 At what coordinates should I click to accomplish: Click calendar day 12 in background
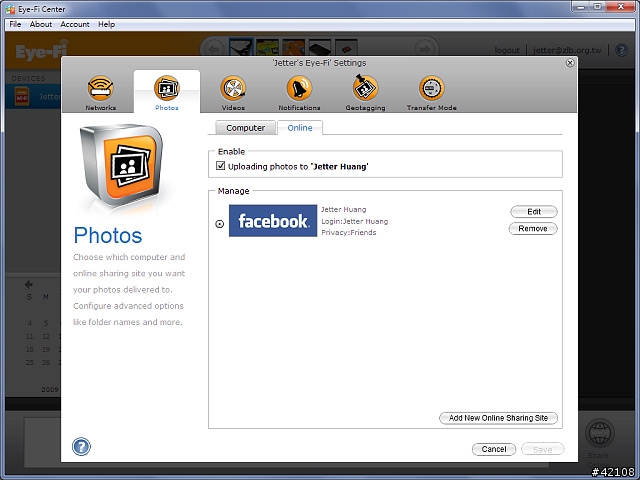click(x=46, y=336)
